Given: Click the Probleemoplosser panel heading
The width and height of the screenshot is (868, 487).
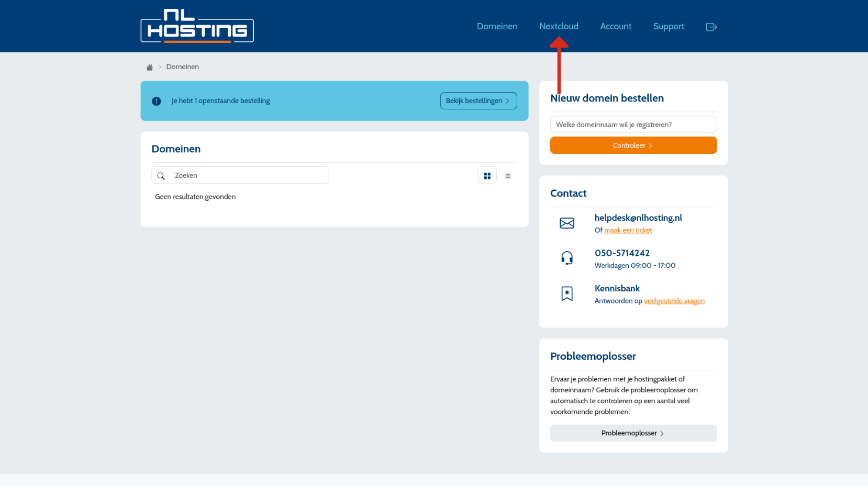Looking at the screenshot, I should point(593,356).
